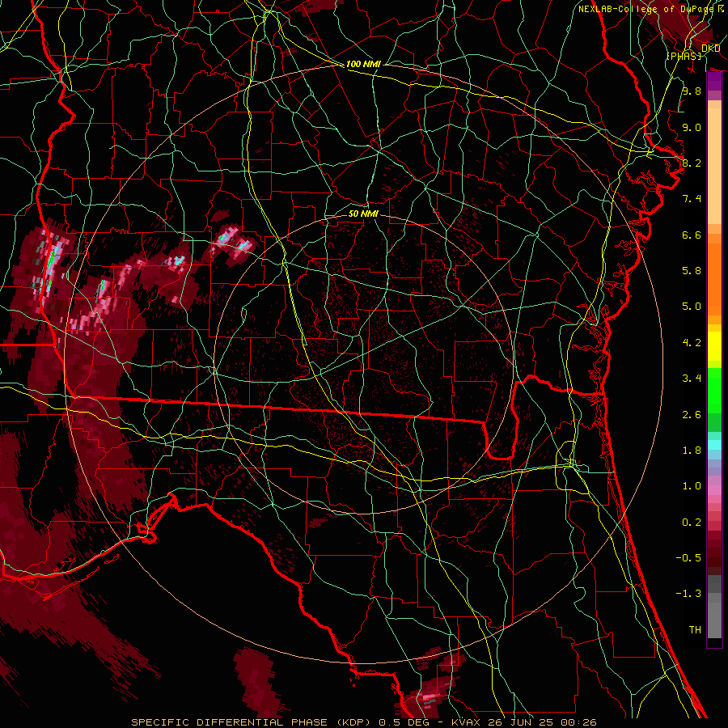This screenshot has width=728, height=728.
Task: Pick the cyan segment of the color bar
Action: [x=714, y=445]
